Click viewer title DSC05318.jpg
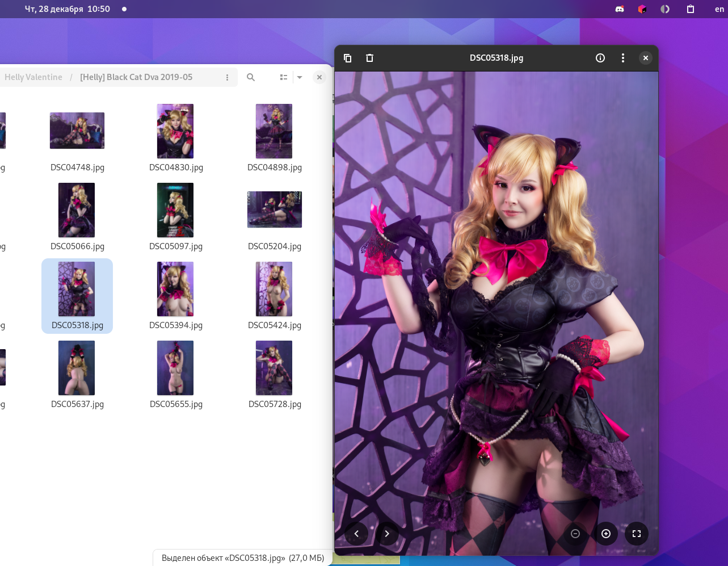Image resolution: width=728 pixels, height=566 pixels. (x=496, y=58)
